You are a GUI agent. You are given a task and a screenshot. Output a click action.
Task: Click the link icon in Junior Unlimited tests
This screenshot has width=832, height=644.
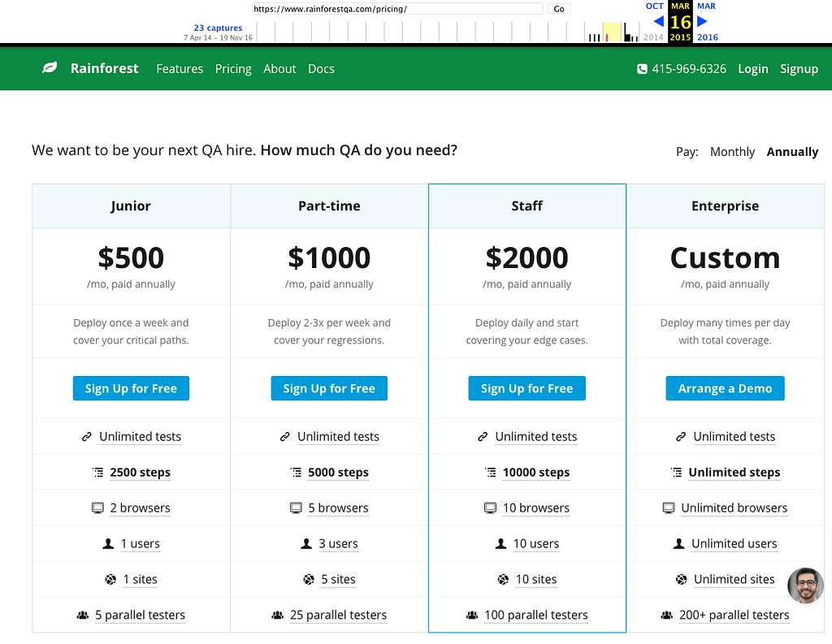86,437
